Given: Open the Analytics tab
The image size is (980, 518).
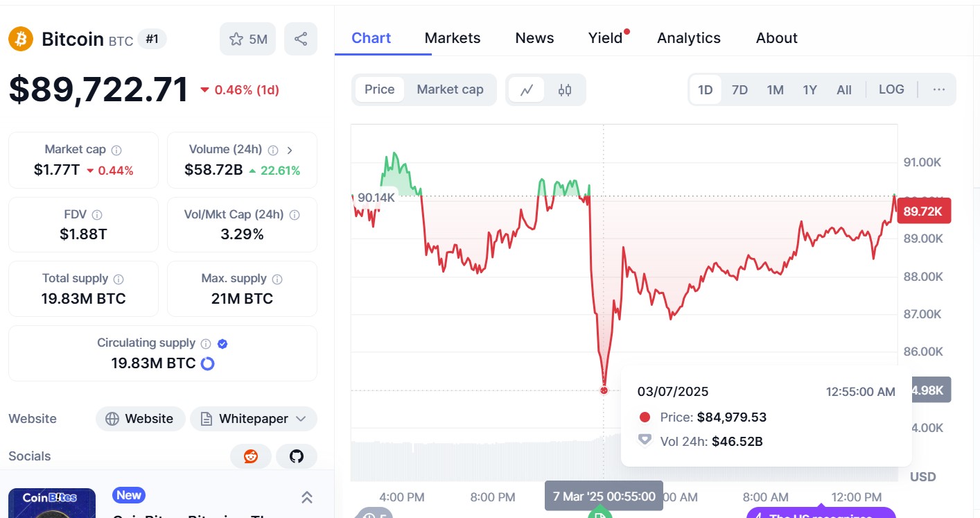Looking at the screenshot, I should (688, 38).
